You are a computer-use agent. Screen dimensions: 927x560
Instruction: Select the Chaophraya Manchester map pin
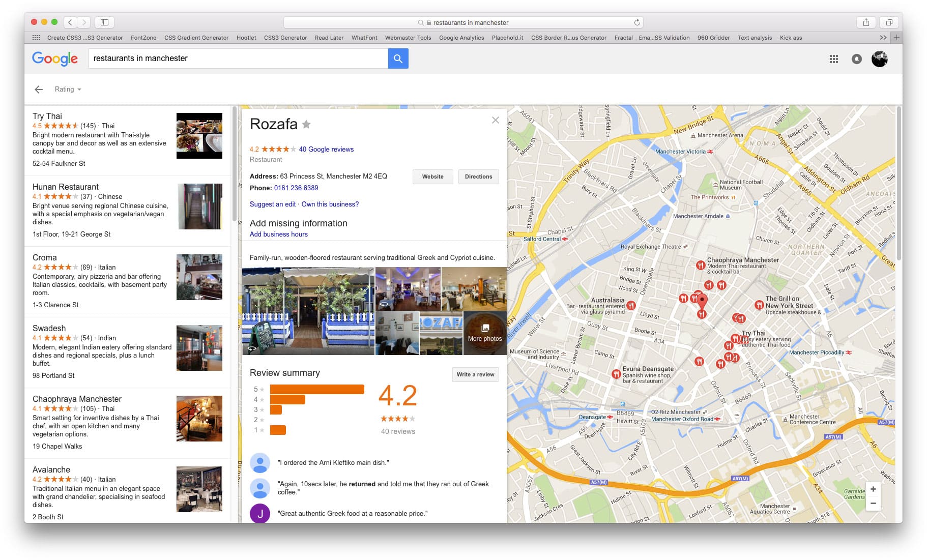[x=701, y=265]
